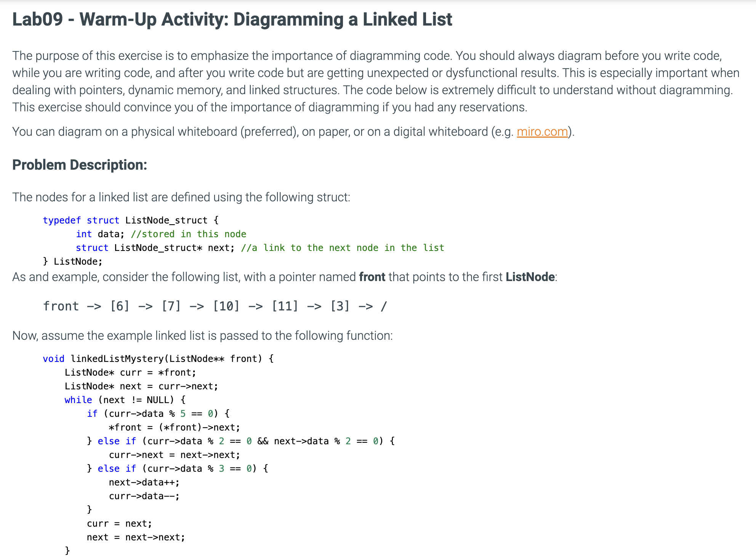Click the 'int data;' code line
756x556 pixels.
coord(100,234)
